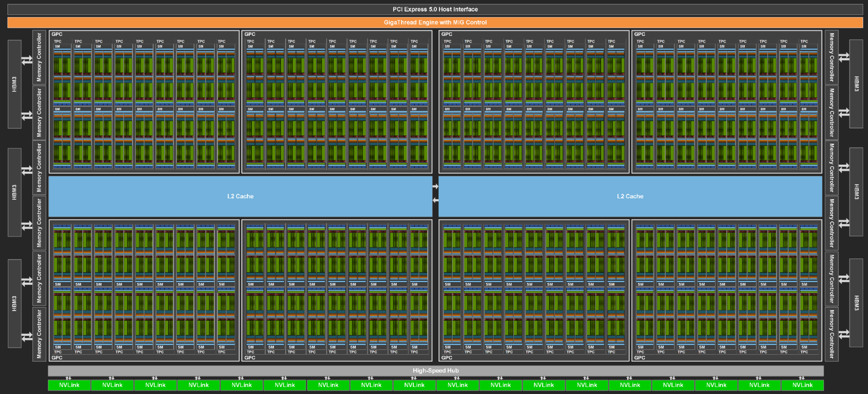Click the bottommost double-arrow icon on the left side
This screenshot has width=868, height=394.
tap(27, 336)
